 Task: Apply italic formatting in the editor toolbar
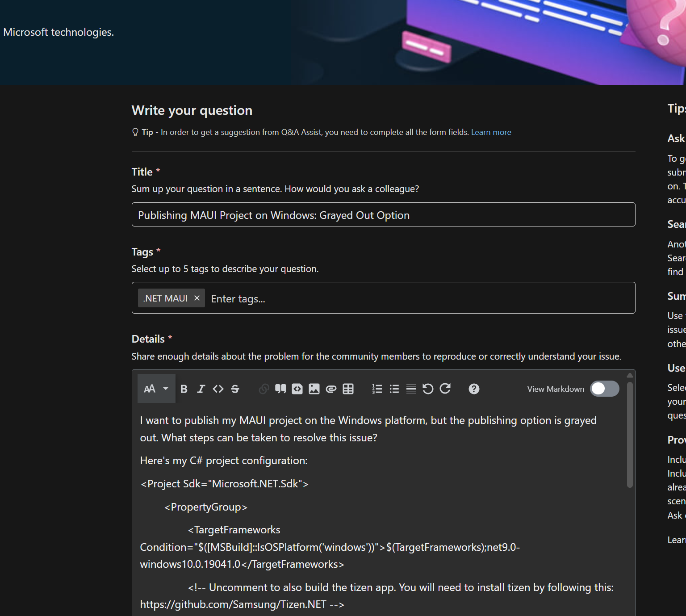[201, 389]
